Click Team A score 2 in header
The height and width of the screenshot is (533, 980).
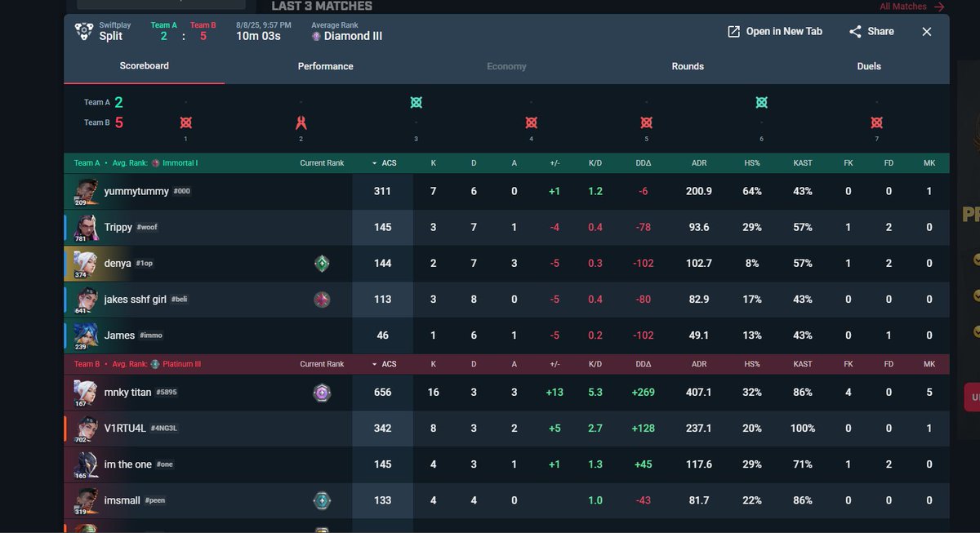point(163,36)
